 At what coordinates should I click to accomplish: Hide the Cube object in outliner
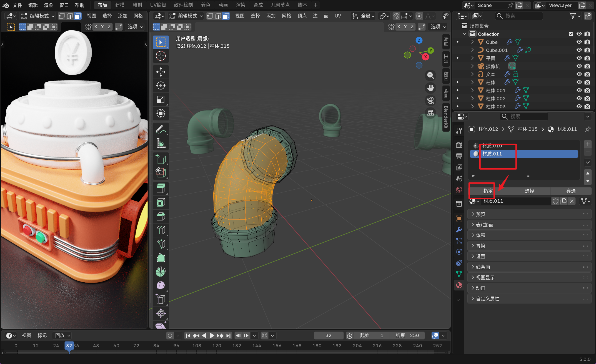click(x=579, y=42)
